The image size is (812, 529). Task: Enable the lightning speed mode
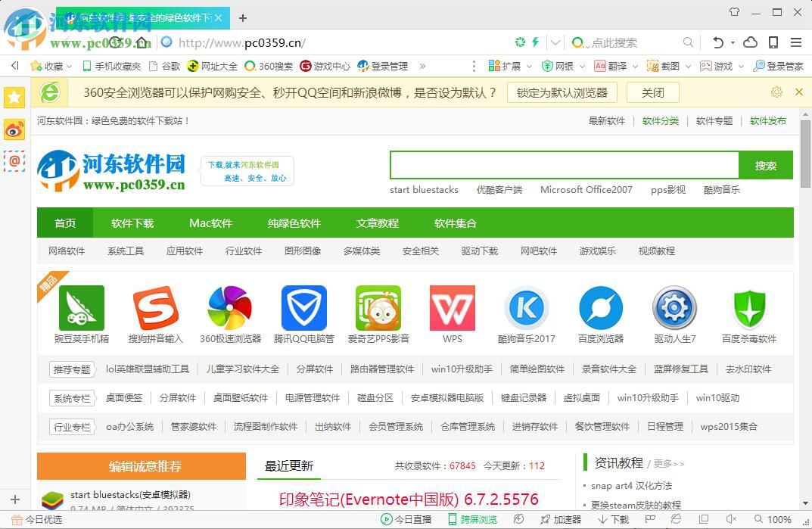pyautogui.click(x=535, y=42)
